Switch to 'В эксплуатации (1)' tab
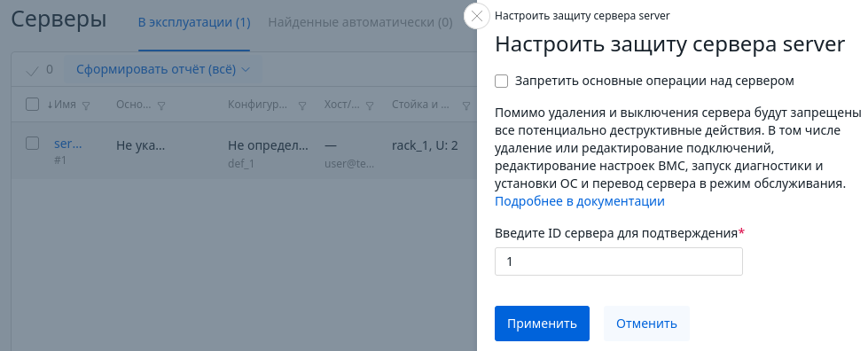 (194, 23)
